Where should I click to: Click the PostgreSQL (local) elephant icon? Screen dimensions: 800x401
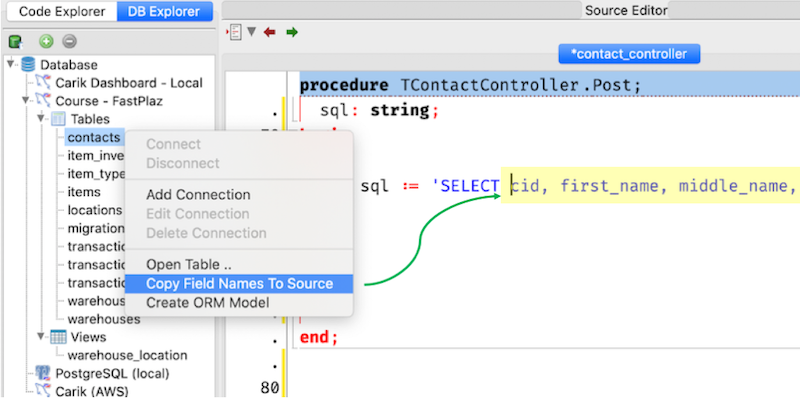pos(43,373)
